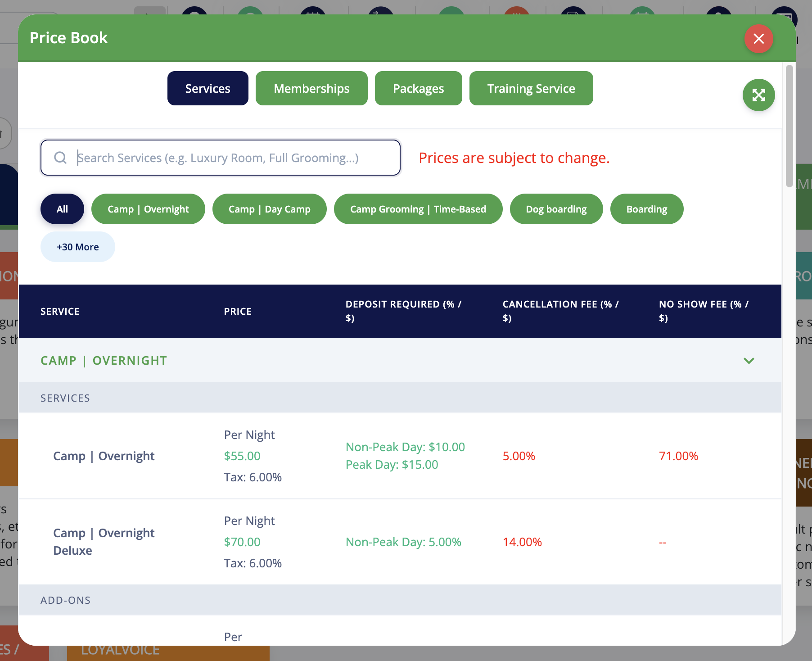Click the dialog's vertical scrollbar

789,126
